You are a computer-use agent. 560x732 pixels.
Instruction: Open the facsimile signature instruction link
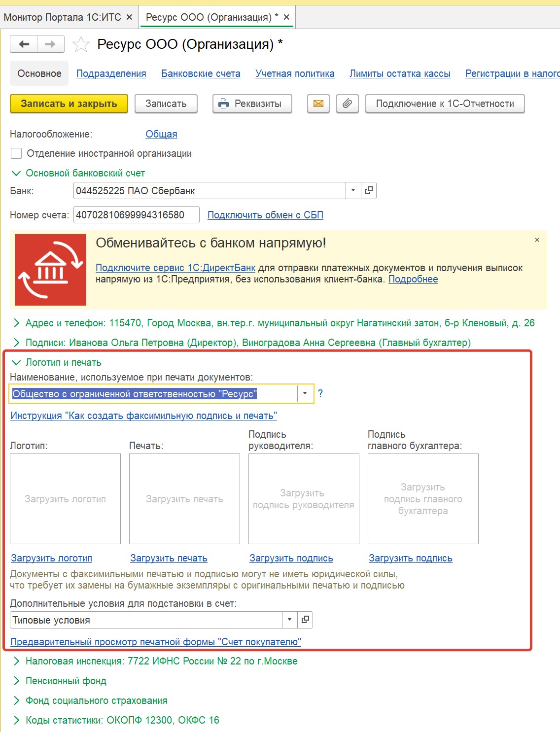[143, 416]
